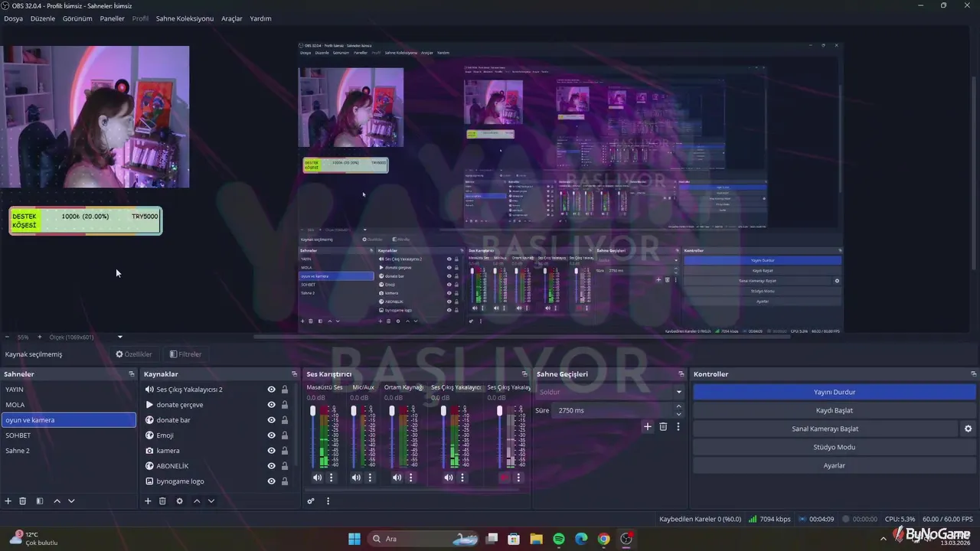Add a new source in Kaynaklar panel
Screen dimensions: 980x551
tap(148, 501)
